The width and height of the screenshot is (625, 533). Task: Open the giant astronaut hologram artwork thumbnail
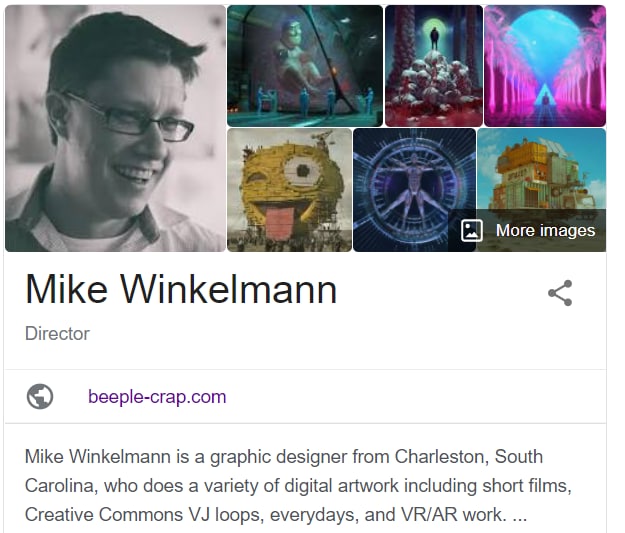click(305, 66)
